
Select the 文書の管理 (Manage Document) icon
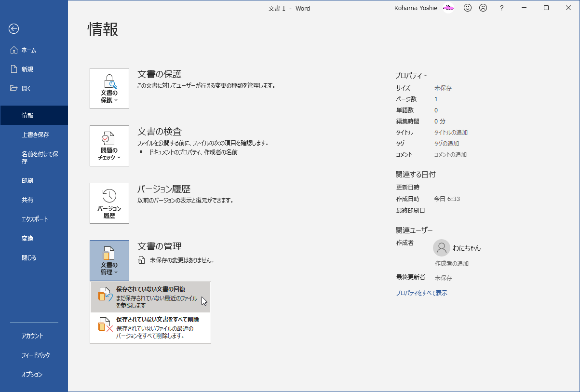(x=109, y=260)
